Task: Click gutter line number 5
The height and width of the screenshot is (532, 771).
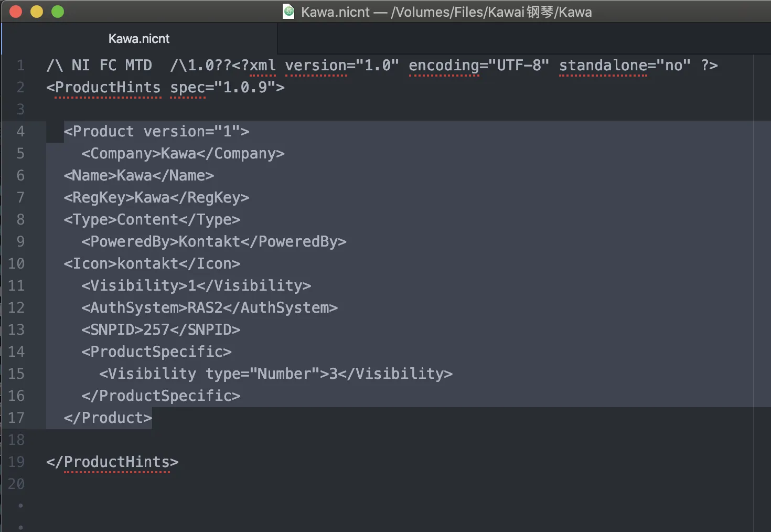Action: (20, 154)
